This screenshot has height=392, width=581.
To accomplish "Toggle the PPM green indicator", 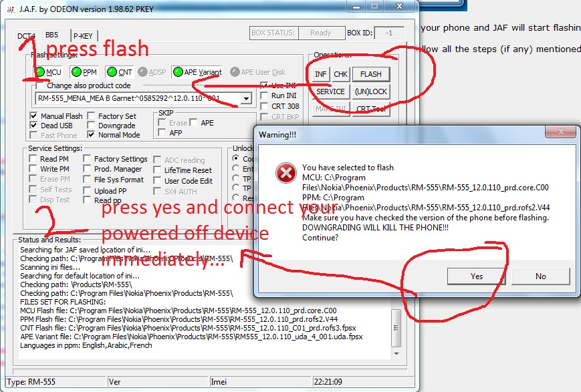I will pos(76,72).
